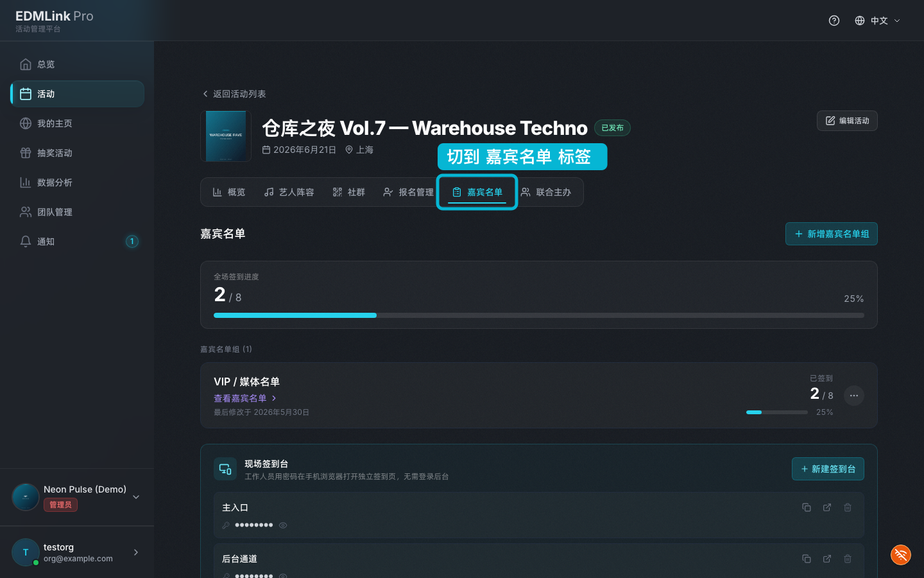Click 最后修改于 2026年5月30日 text
This screenshot has width=924, height=578.
(261, 412)
